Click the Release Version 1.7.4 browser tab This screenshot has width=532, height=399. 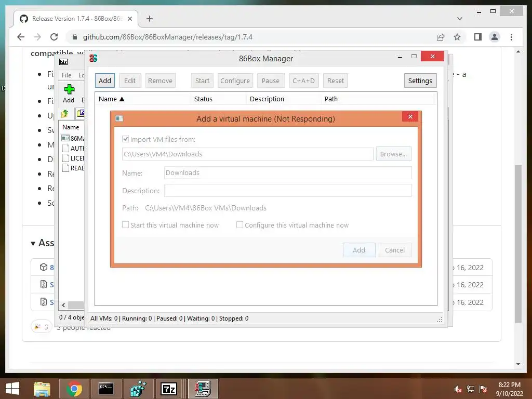(76, 19)
